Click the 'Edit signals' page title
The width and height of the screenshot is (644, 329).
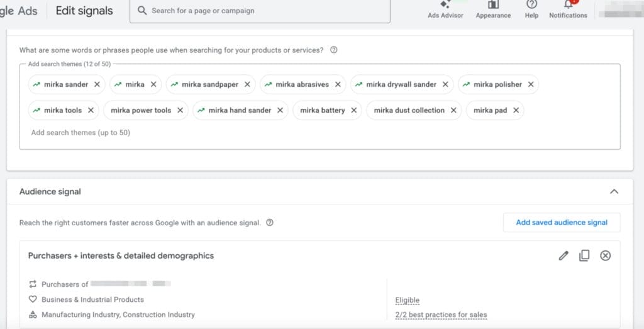tap(84, 11)
